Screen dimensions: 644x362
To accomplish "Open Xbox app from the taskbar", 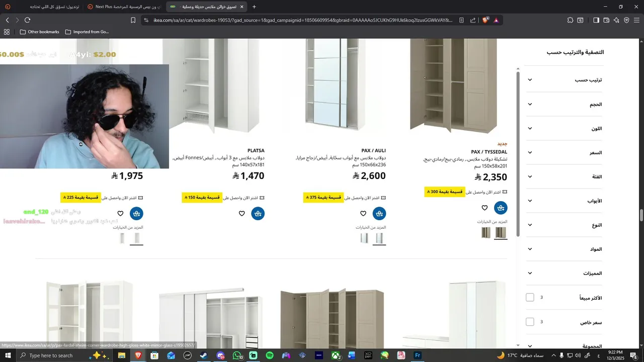I will (x=335, y=355).
